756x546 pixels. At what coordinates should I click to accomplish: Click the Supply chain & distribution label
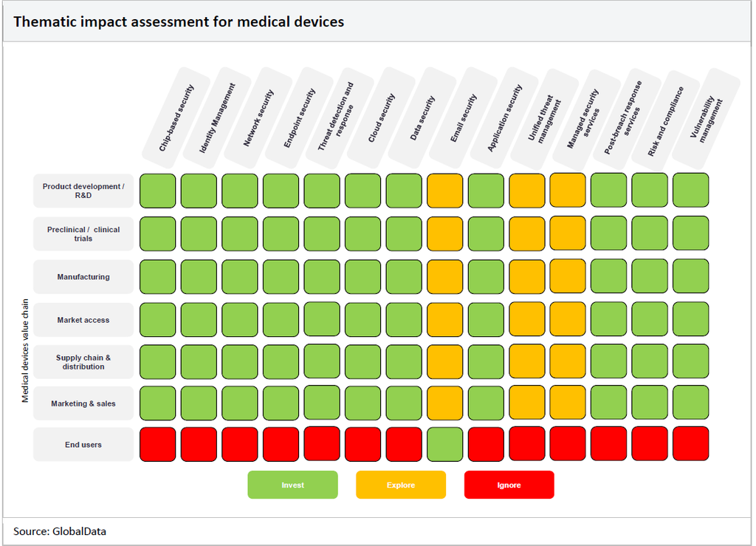click(x=83, y=362)
